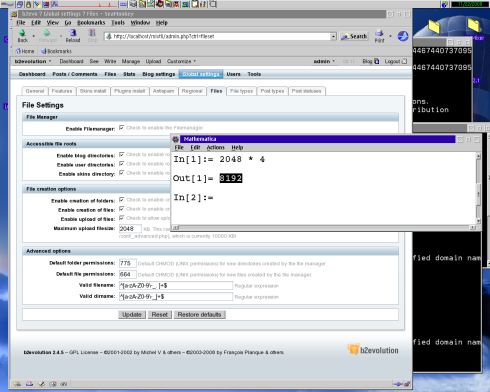Viewport: 490px width, 392px height.
Task: Switch to the File types tab
Action: [x=241, y=91]
